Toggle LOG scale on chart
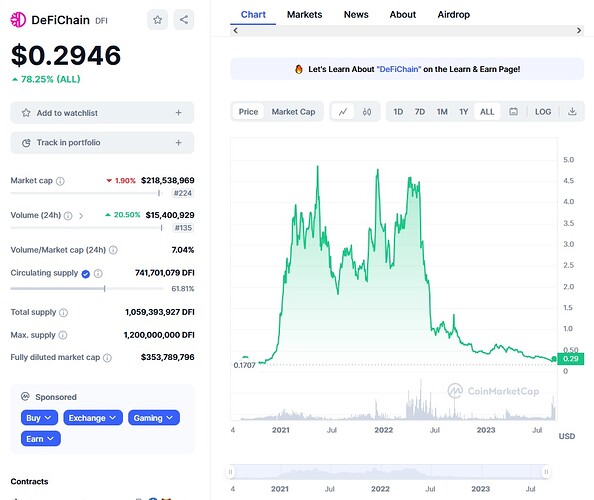The height and width of the screenshot is (500, 594). (543, 112)
